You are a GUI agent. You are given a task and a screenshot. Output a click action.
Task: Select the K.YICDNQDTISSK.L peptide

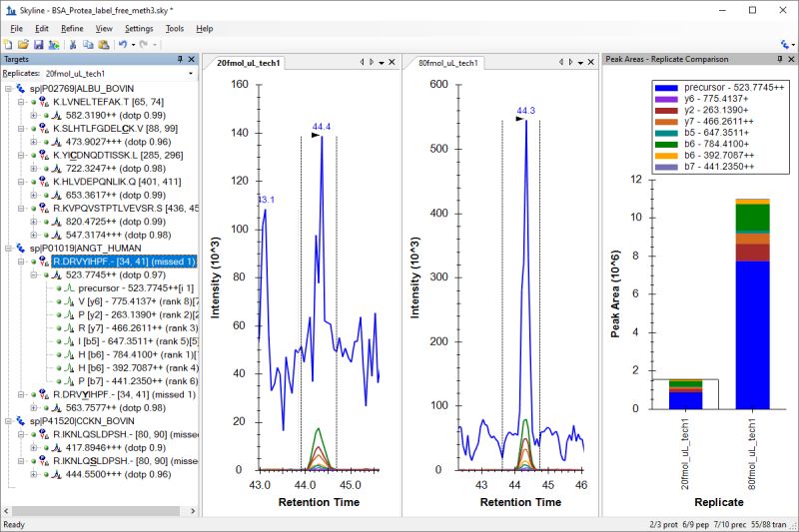point(118,156)
